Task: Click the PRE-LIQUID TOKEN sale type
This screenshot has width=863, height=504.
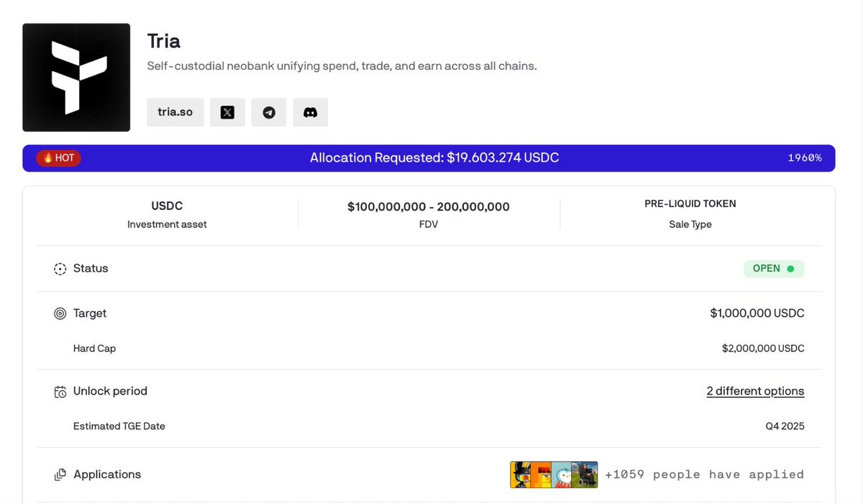Action: (690, 204)
